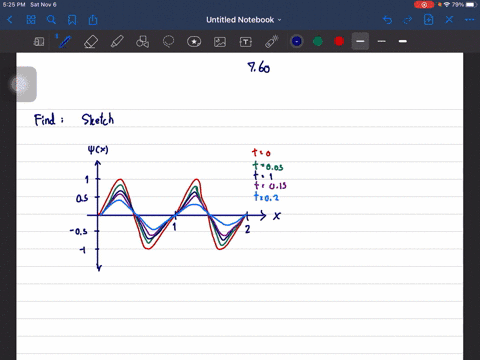Select the selected medium stroke width
Image resolution: width=480 pixels, height=360 pixels.
point(360,41)
